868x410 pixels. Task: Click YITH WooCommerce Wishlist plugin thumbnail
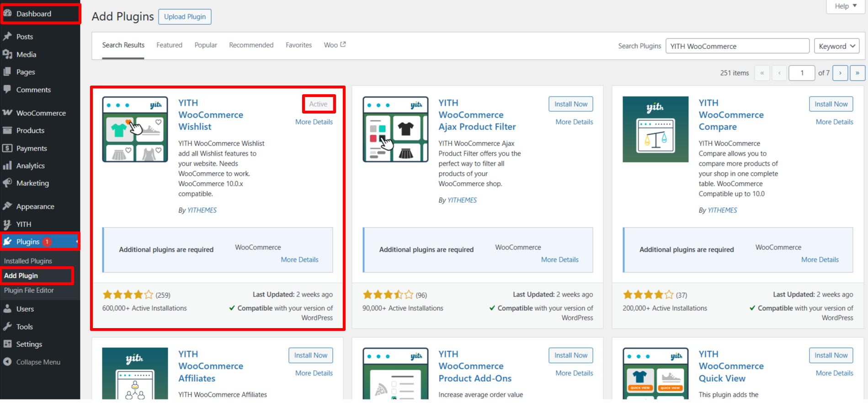point(135,129)
